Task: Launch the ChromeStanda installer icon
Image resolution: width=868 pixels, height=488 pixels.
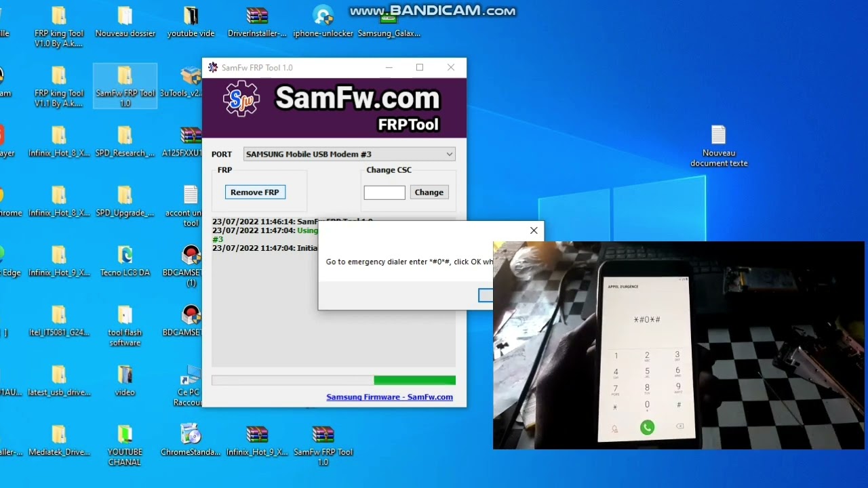Action: click(x=191, y=440)
